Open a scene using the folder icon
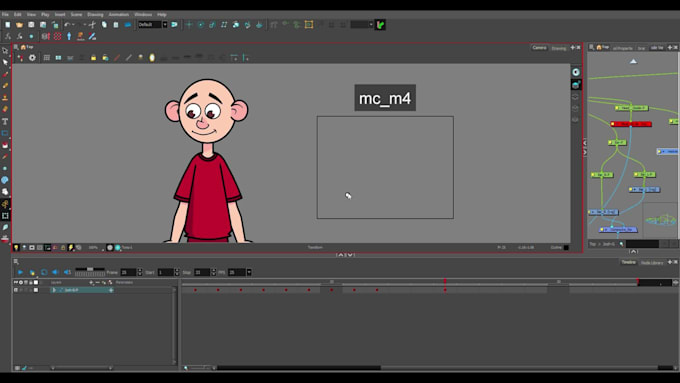This screenshot has height=383, width=680. coord(19,25)
